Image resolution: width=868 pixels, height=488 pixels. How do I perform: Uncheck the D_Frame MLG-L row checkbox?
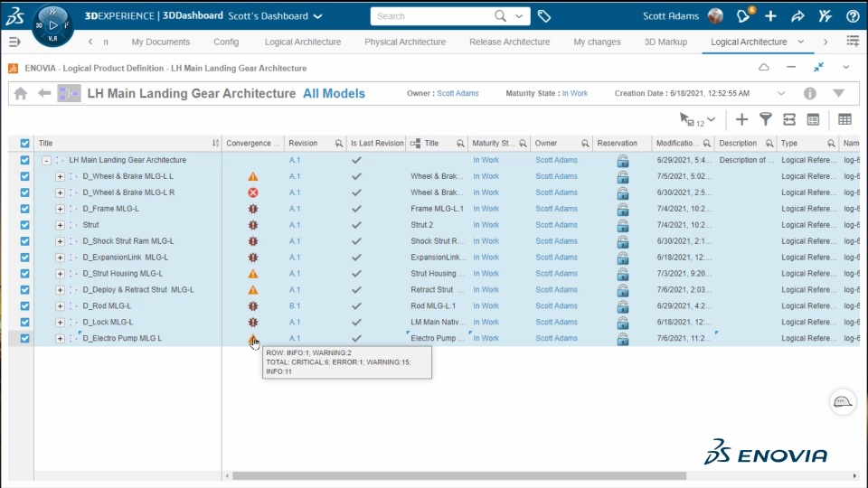pos(25,209)
